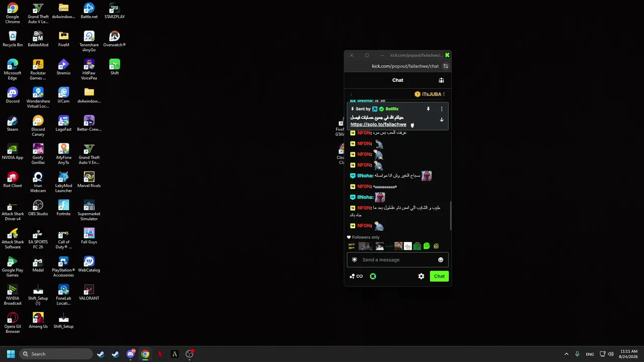Image resolution: width=644 pixels, height=362 pixels.
Task: Launch Microsoft Edge desktop shortcut
Action: point(13,70)
